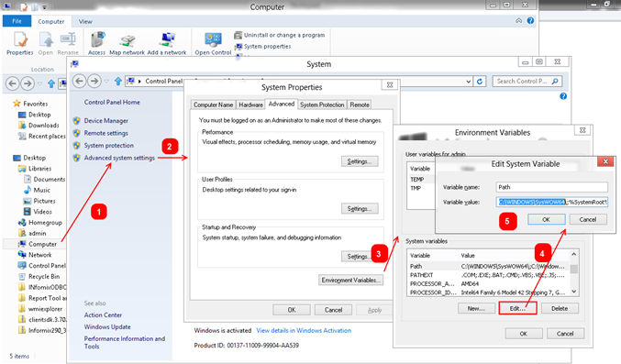Click forward arrow in System window
The image size is (621, 364).
[x=94, y=82]
